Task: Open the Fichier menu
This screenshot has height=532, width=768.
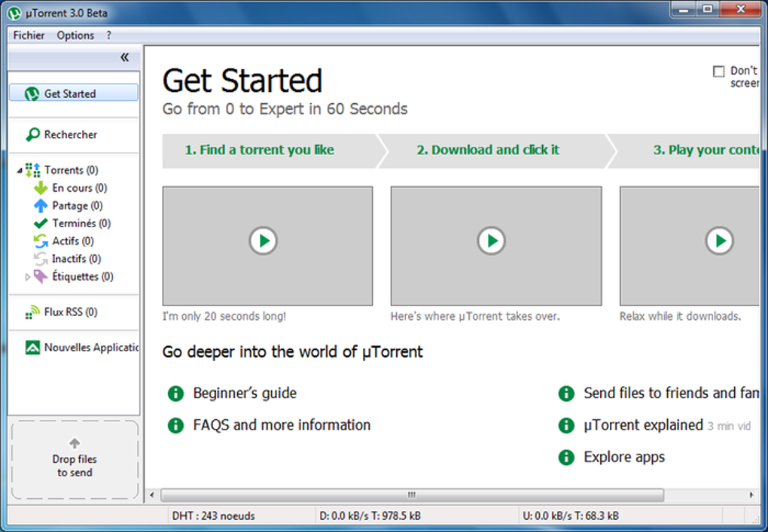Action: pyautogui.click(x=29, y=35)
